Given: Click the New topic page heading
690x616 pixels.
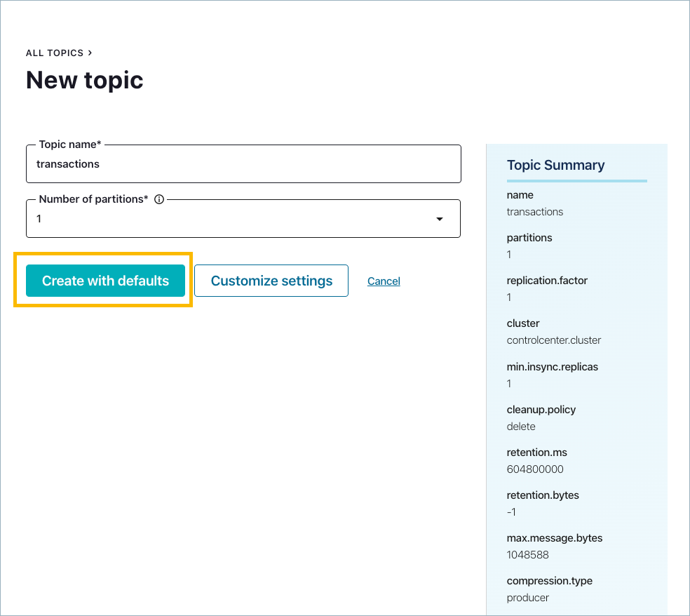Looking at the screenshot, I should pos(85,80).
